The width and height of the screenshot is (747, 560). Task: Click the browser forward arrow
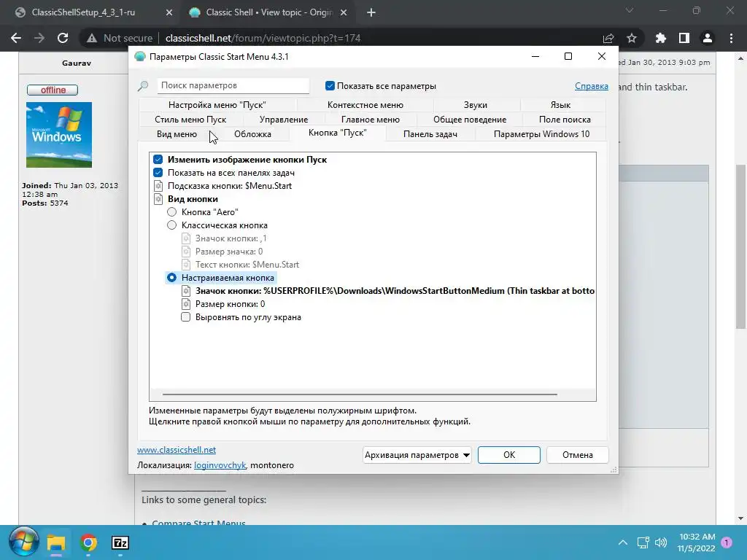[x=39, y=38]
